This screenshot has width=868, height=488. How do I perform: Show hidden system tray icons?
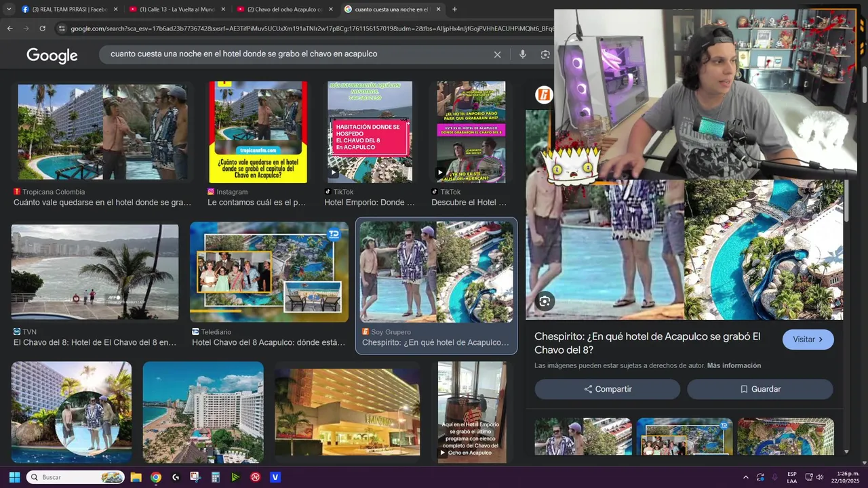746,477
